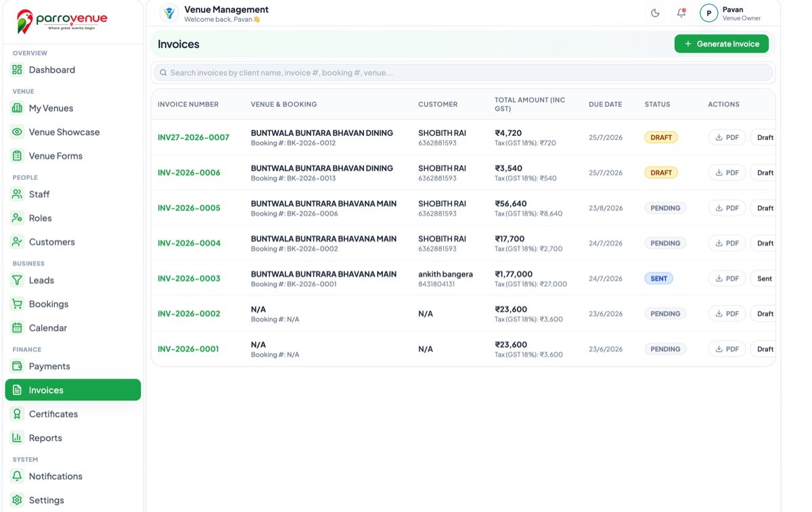This screenshot has width=812, height=512.
Task: Click the Settings gear icon
Action: coord(18,500)
